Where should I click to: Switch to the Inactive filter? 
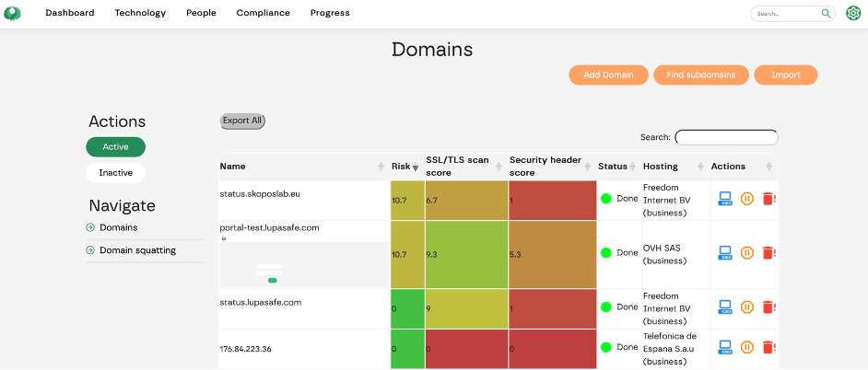[115, 173]
